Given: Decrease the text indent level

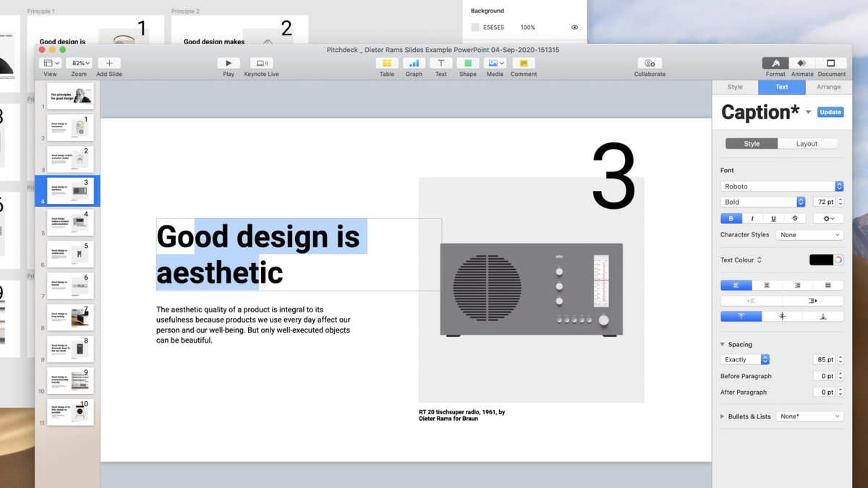Looking at the screenshot, I should pyautogui.click(x=752, y=301).
